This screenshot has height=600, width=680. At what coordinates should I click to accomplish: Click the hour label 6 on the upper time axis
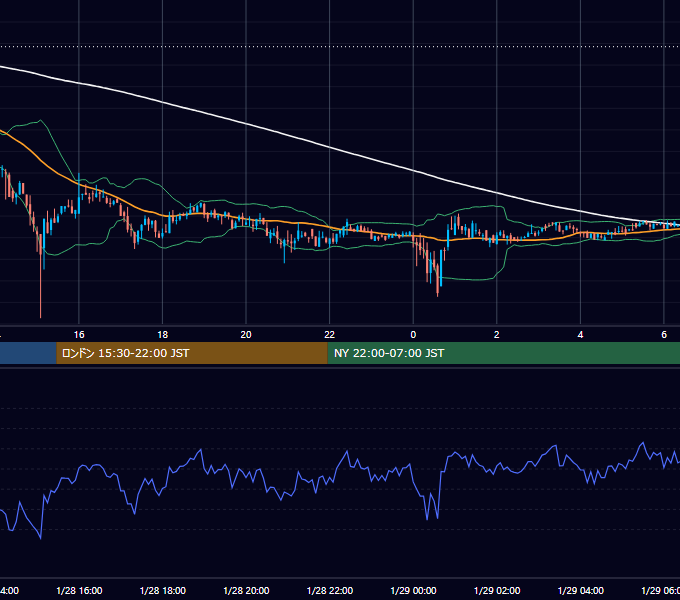(664, 335)
